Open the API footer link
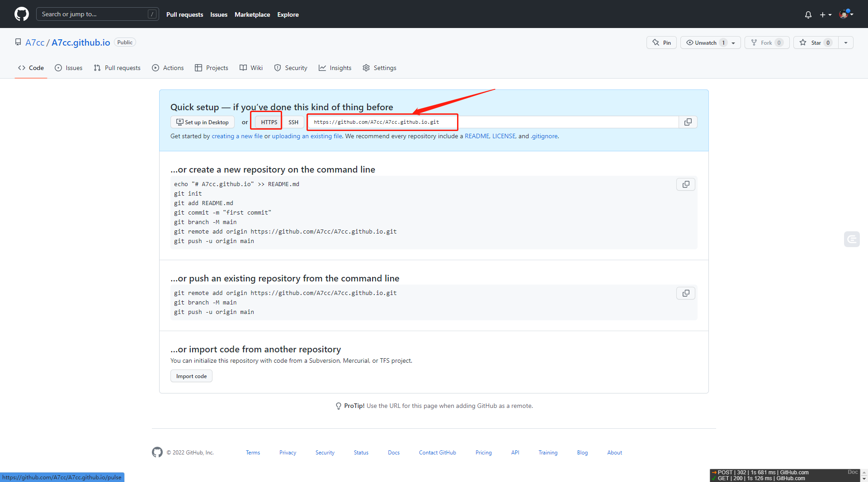Screen dimensions: 868x482 point(515,453)
